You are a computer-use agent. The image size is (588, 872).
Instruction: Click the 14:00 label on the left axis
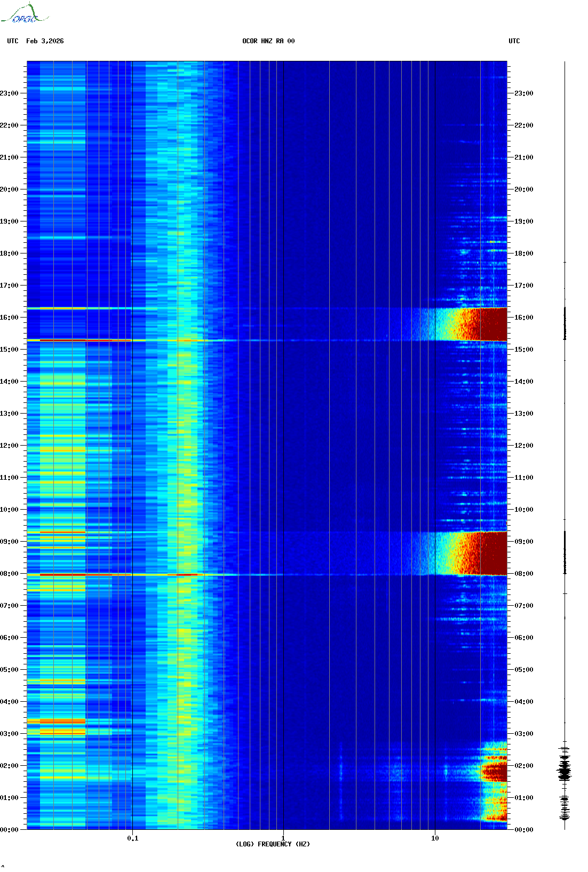9,382
